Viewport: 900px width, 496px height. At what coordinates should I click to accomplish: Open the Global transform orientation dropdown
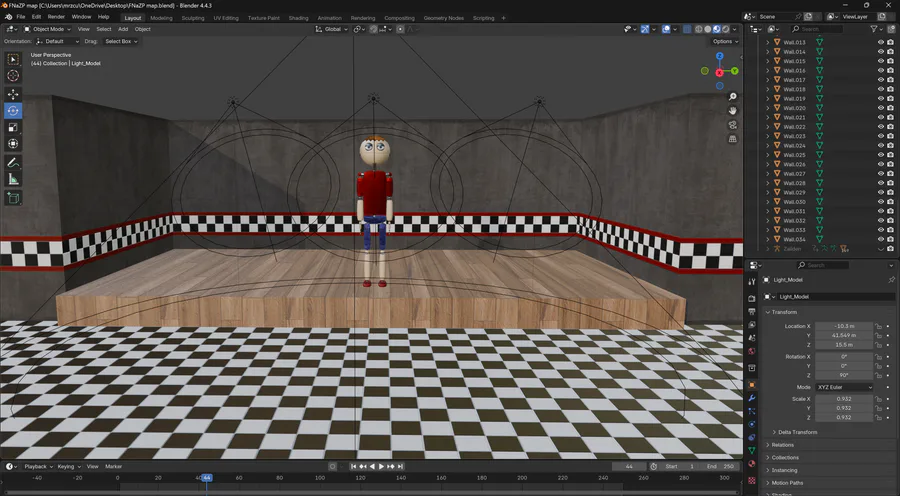[x=332, y=29]
